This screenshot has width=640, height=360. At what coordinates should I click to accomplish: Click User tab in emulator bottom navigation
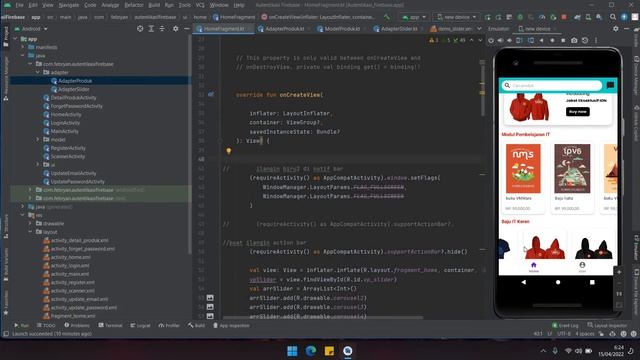click(x=582, y=267)
